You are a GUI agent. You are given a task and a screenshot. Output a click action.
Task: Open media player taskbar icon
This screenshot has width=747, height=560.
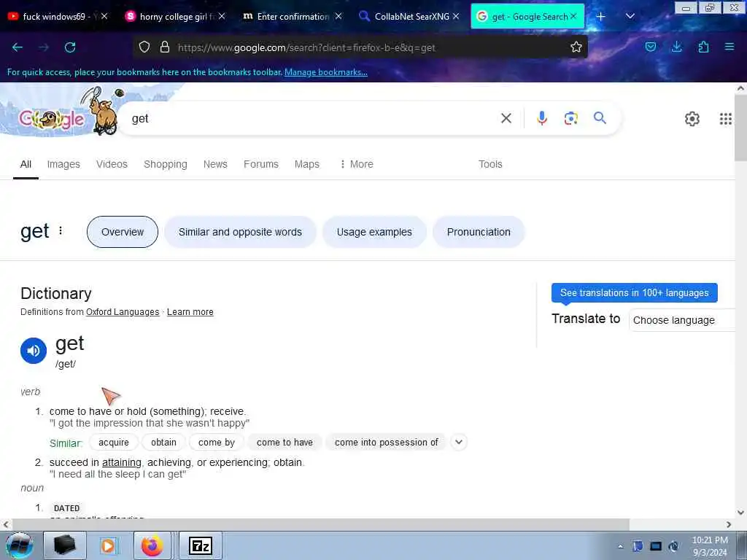click(x=109, y=545)
